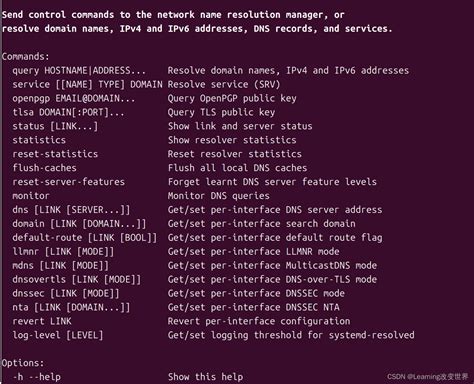This screenshot has height=384, width=474.
Task: Click the 'llmnr [LINK [MODE]]' command
Action: pos(63,252)
